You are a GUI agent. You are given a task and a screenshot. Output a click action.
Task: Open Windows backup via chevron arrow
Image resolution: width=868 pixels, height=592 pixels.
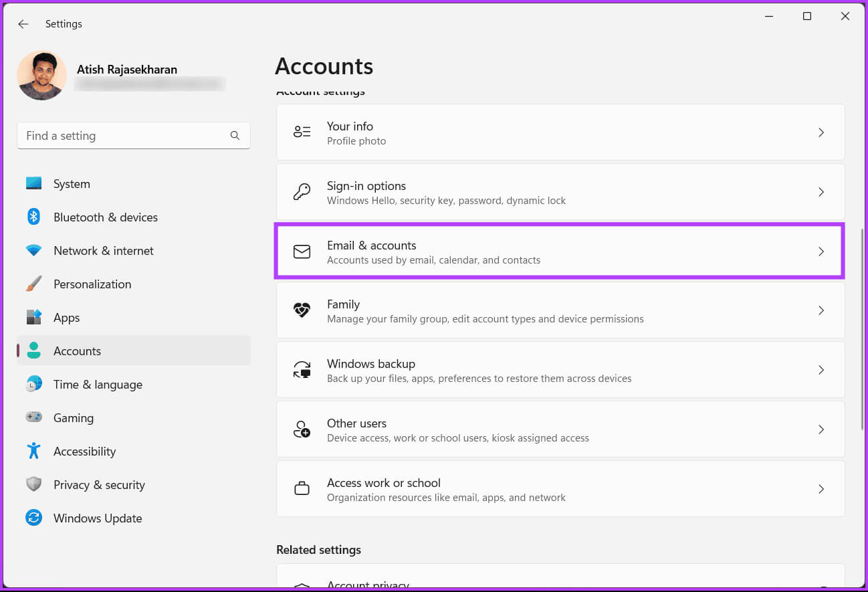pyautogui.click(x=821, y=370)
